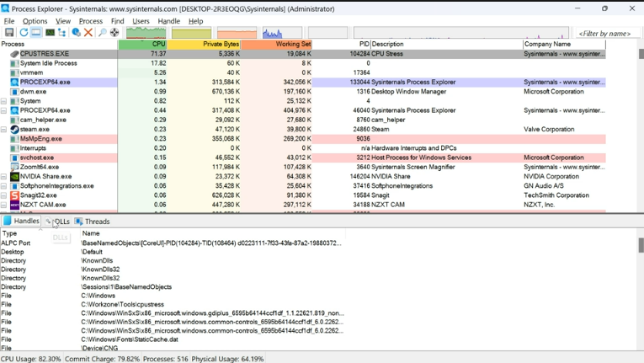Sort by the PID column header

[341, 44]
